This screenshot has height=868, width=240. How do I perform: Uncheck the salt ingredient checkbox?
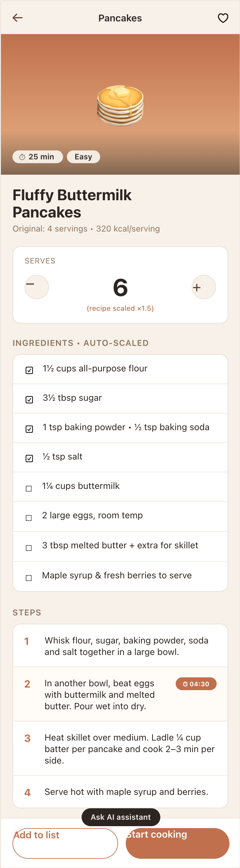coord(29,458)
